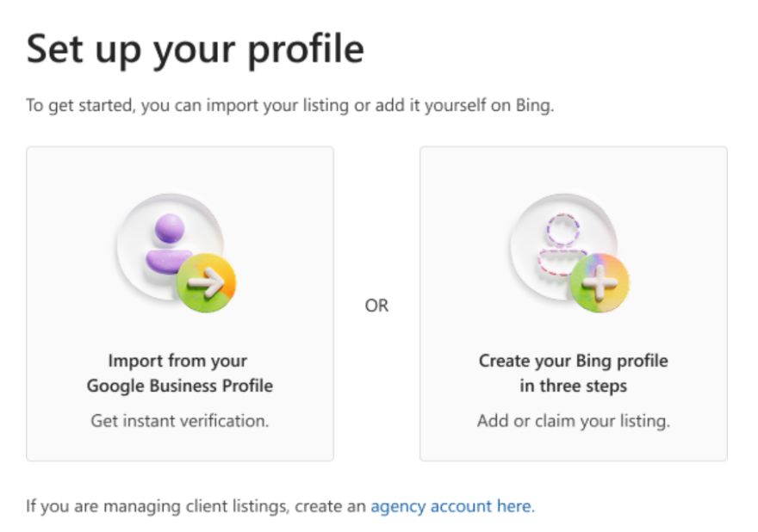Click the "in three steps" text line
The width and height of the screenshot is (758, 532).
tap(573, 386)
